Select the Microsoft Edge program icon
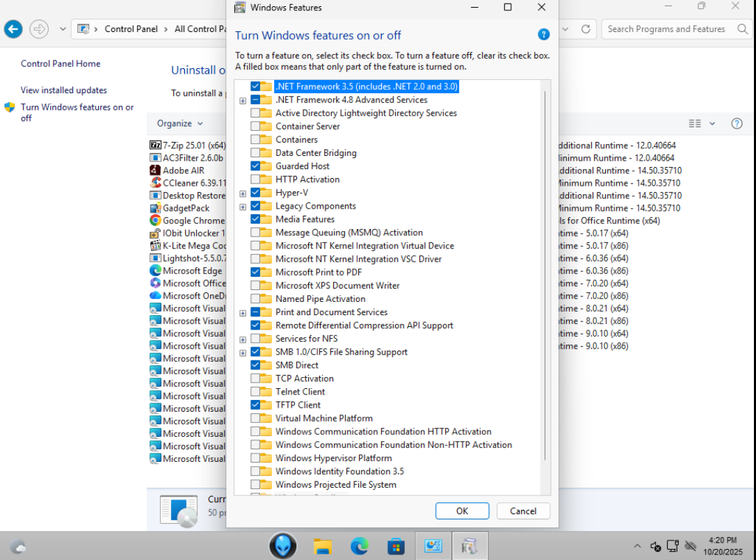The image size is (756, 560). click(x=155, y=271)
